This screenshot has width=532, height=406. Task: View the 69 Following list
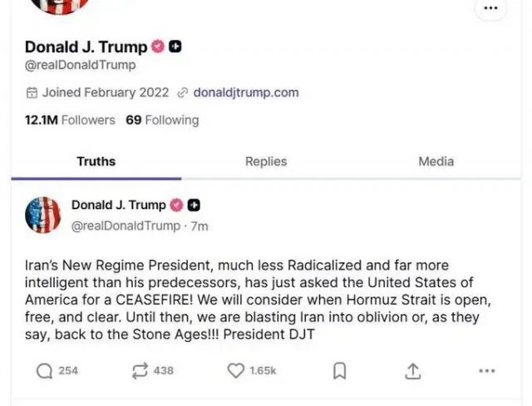pyautogui.click(x=162, y=120)
